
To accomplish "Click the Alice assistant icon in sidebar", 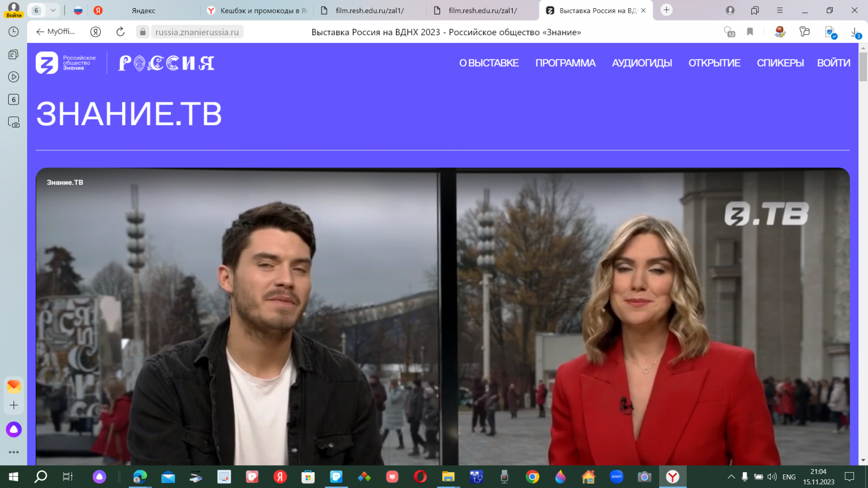I will [14, 429].
